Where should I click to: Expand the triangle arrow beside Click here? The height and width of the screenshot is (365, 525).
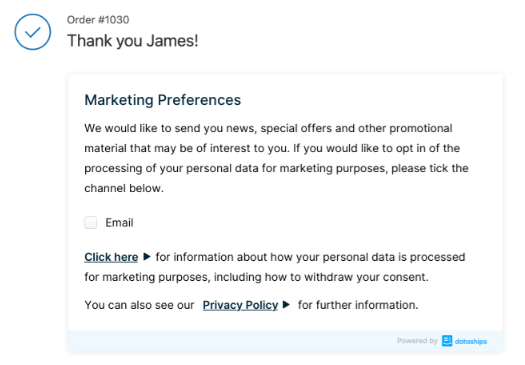point(147,257)
